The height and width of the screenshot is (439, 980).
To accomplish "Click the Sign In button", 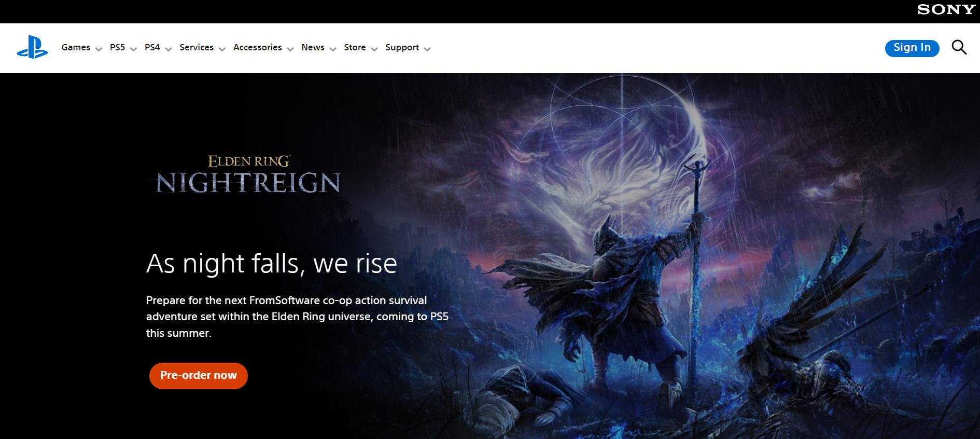I will coord(912,48).
